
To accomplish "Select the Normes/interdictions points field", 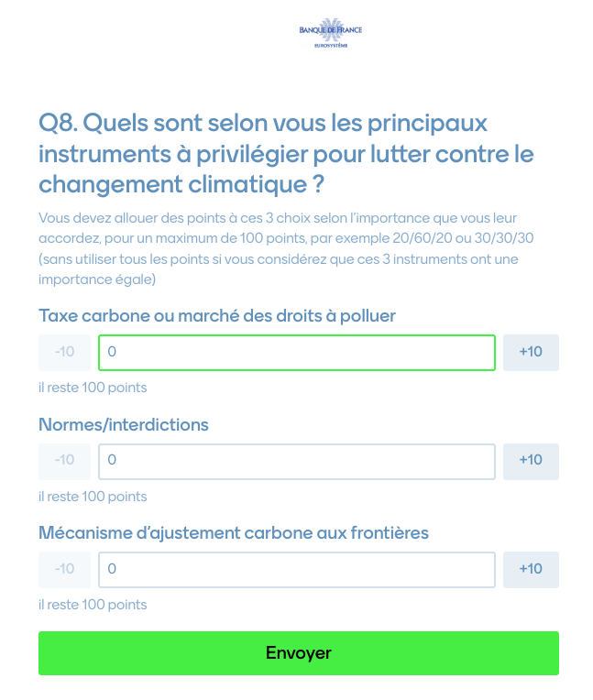I will coord(297,461).
